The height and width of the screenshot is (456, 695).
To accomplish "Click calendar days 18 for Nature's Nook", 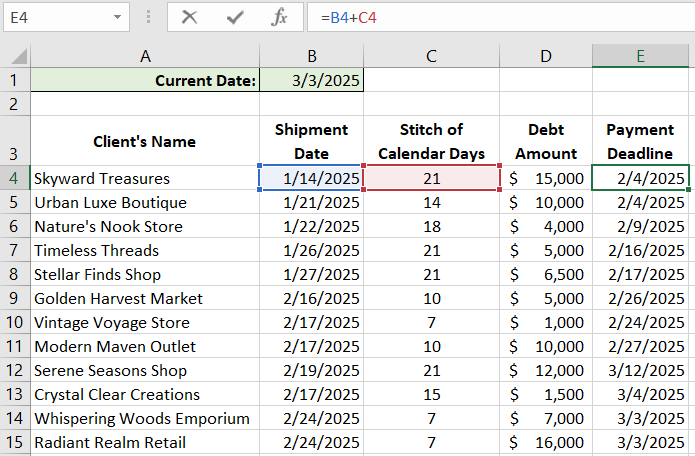I will 431,226.
